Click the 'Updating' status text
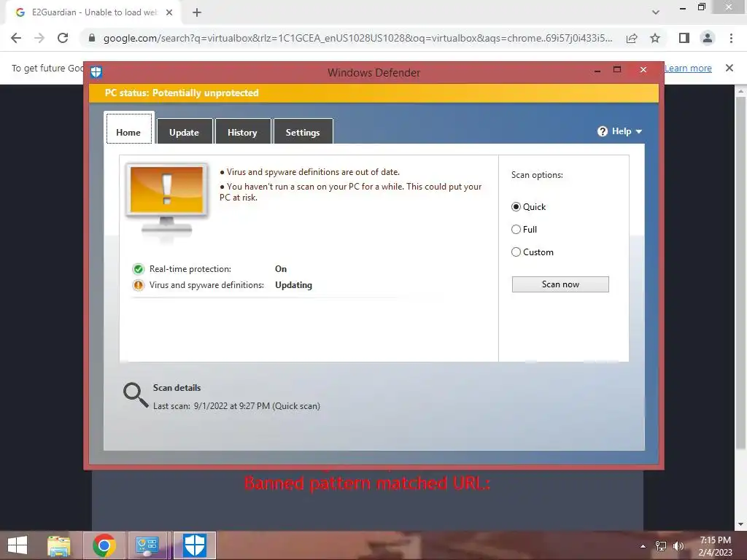747x560 pixels. point(293,285)
